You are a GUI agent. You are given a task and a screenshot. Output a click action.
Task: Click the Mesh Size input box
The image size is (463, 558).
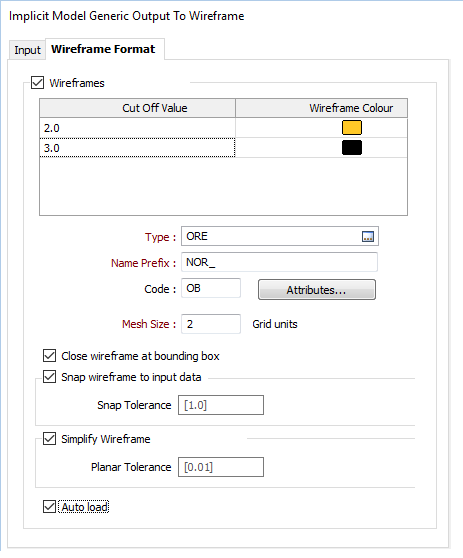pos(211,324)
